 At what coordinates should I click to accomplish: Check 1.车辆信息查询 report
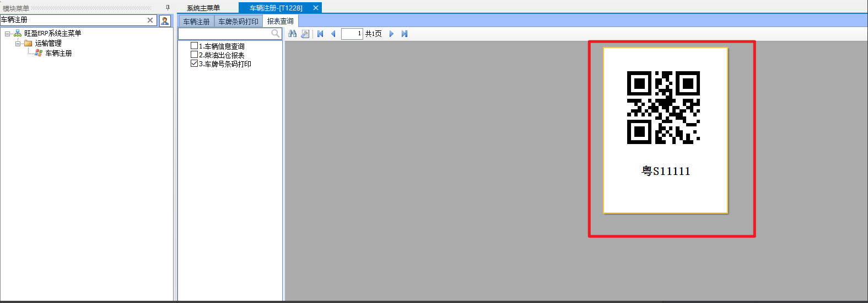(x=194, y=46)
